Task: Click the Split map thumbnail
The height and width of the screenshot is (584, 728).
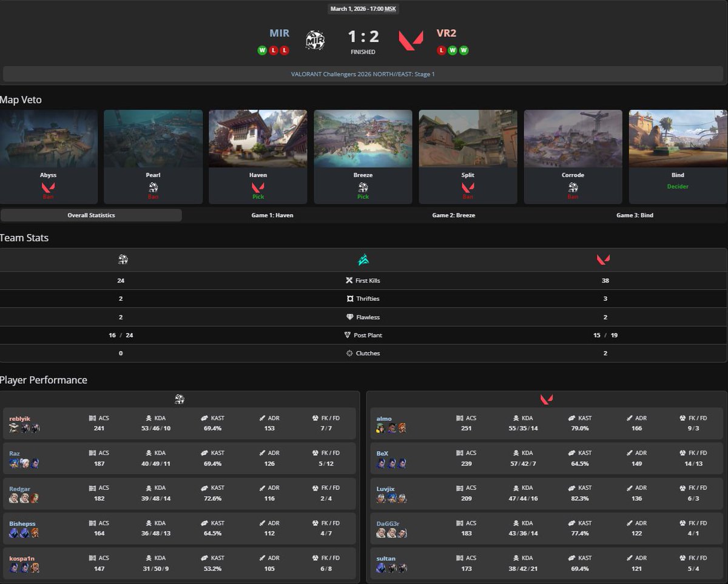Action: pos(468,138)
